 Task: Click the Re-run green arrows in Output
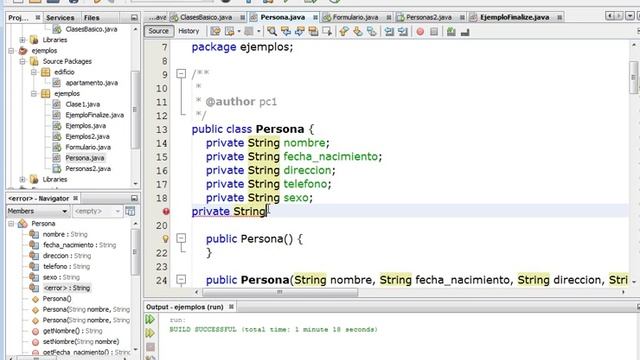150,319
